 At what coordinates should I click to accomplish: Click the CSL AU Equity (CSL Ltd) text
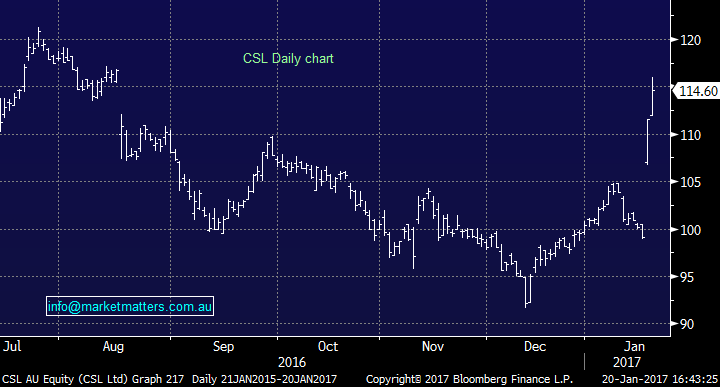[x=65, y=380]
